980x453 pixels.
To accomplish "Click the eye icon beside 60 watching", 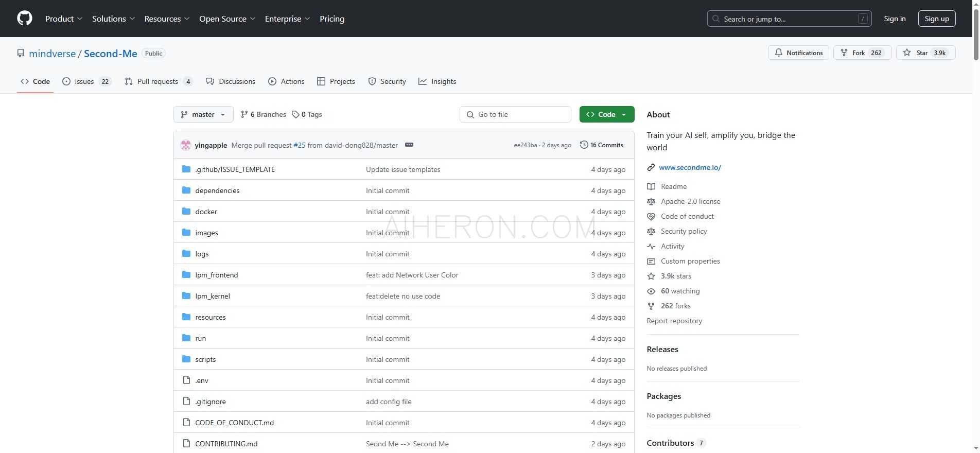I will coord(651,291).
